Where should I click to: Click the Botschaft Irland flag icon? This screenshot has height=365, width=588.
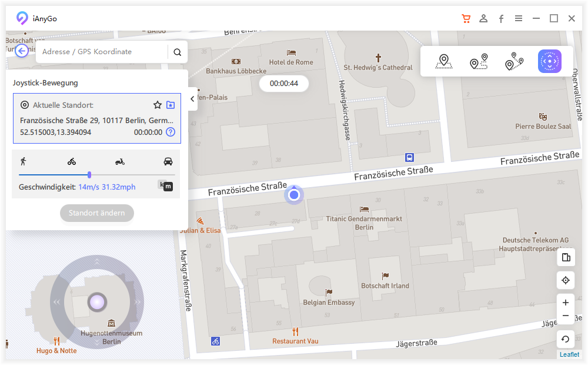pos(385,276)
